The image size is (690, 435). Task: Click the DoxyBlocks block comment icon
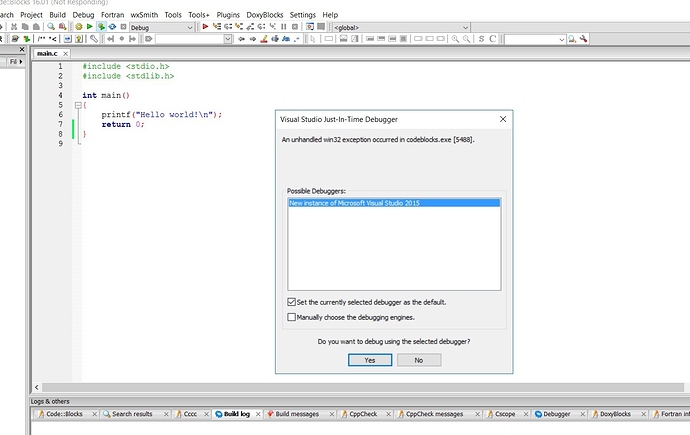point(41,39)
